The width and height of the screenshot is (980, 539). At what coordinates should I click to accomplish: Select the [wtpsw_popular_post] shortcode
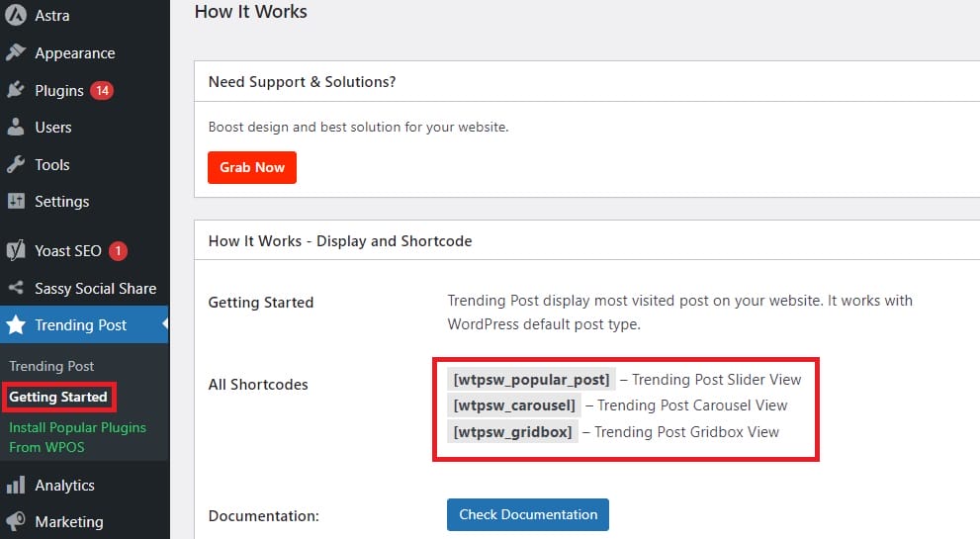(531, 380)
